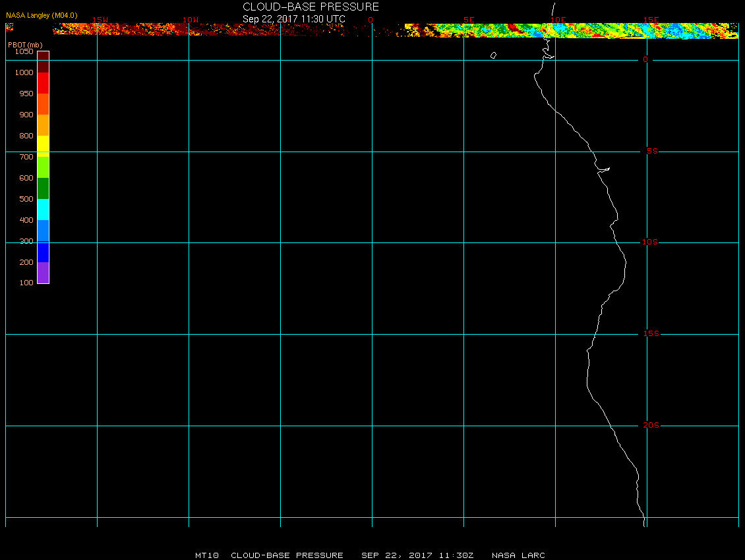
Task: Click the dark green 500-600 mb legend color
Action: tap(44, 188)
